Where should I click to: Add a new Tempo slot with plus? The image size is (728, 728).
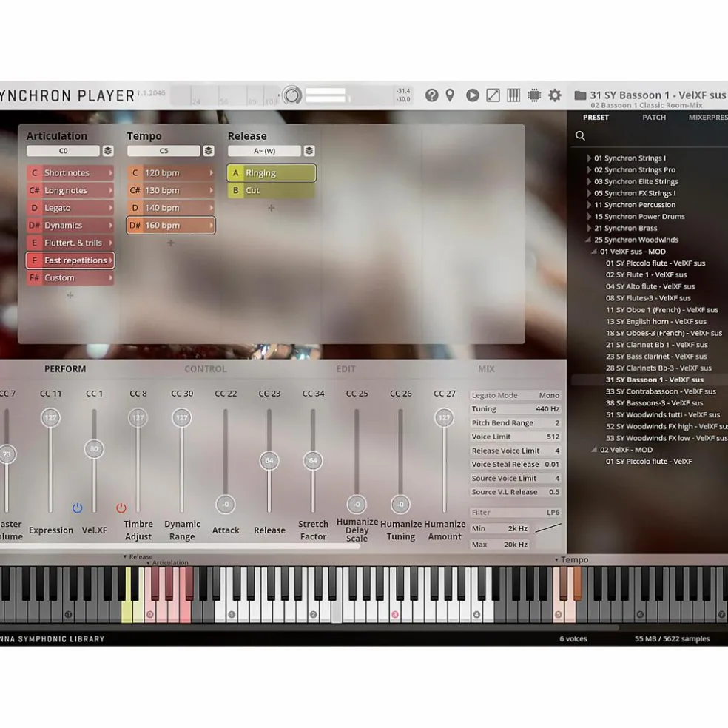pyautogui.click(x=171, y=243)
